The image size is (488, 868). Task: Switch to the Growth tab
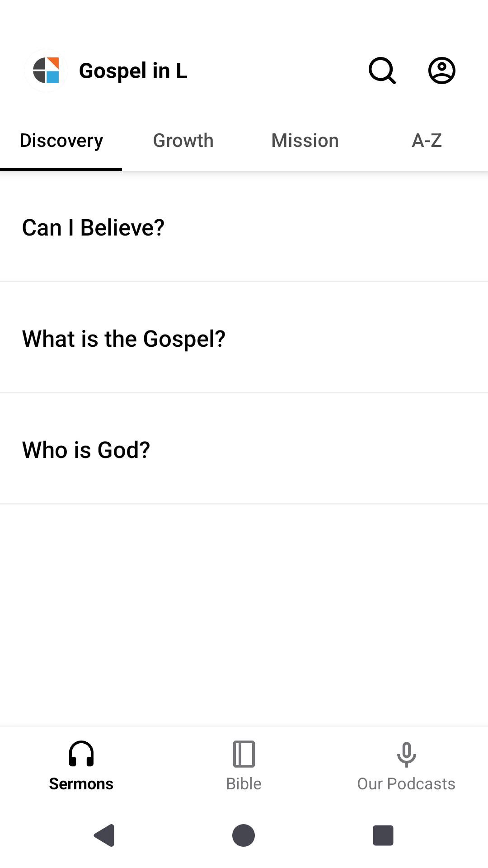183,141
